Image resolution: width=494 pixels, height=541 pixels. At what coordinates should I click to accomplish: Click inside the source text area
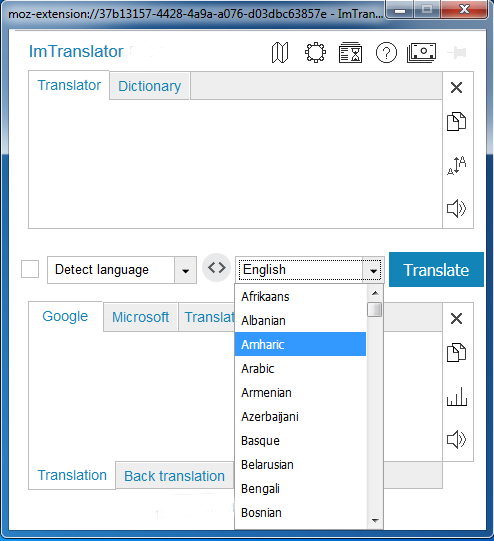coord(235,164)
